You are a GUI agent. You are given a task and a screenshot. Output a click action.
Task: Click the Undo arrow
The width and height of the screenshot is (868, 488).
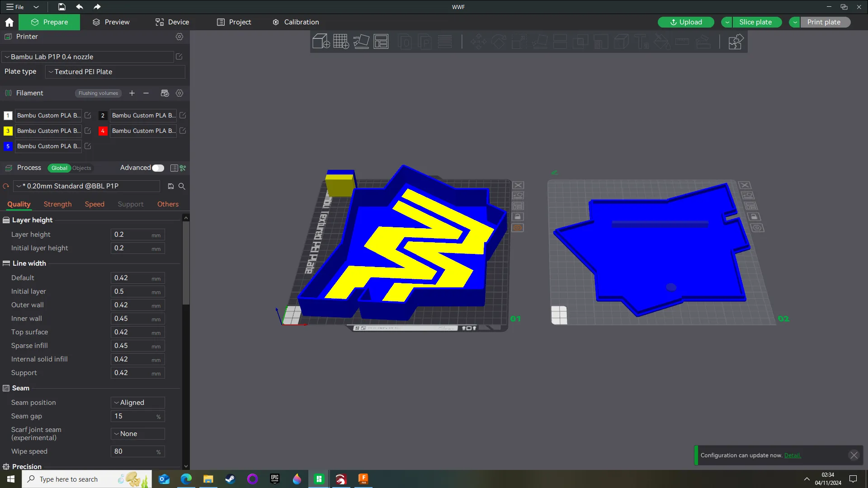(80, 7)
